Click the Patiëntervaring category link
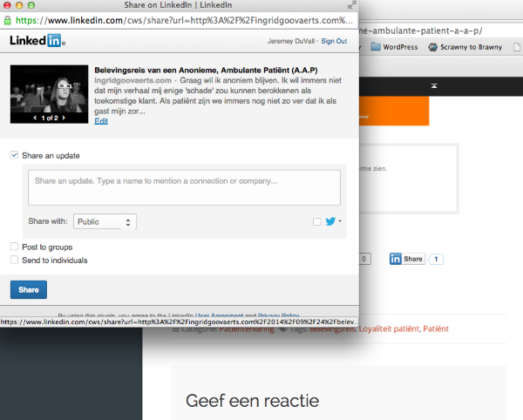The width and height of the screenshot is (523, 420). 247,330
